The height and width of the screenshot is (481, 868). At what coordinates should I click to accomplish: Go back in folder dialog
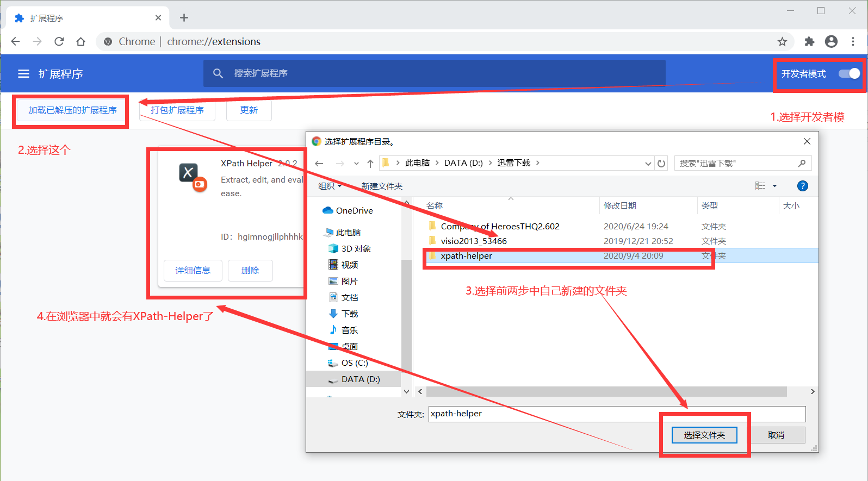coord(319,164)
